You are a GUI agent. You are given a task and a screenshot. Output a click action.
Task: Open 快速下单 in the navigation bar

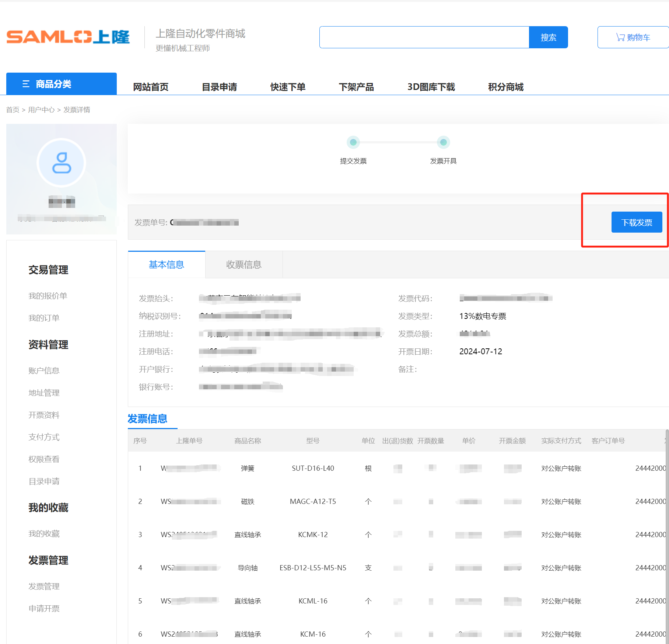coord(288,87)
